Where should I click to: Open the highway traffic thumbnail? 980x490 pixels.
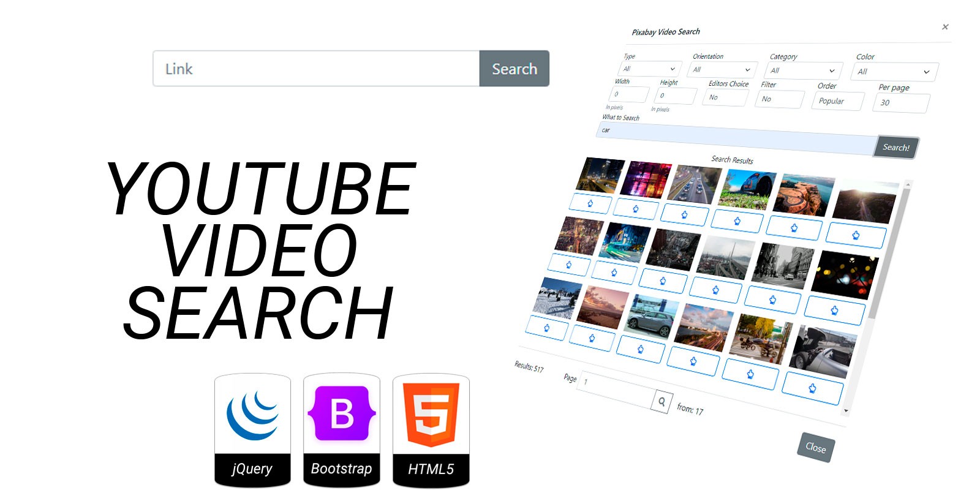[x=696, y=184]
